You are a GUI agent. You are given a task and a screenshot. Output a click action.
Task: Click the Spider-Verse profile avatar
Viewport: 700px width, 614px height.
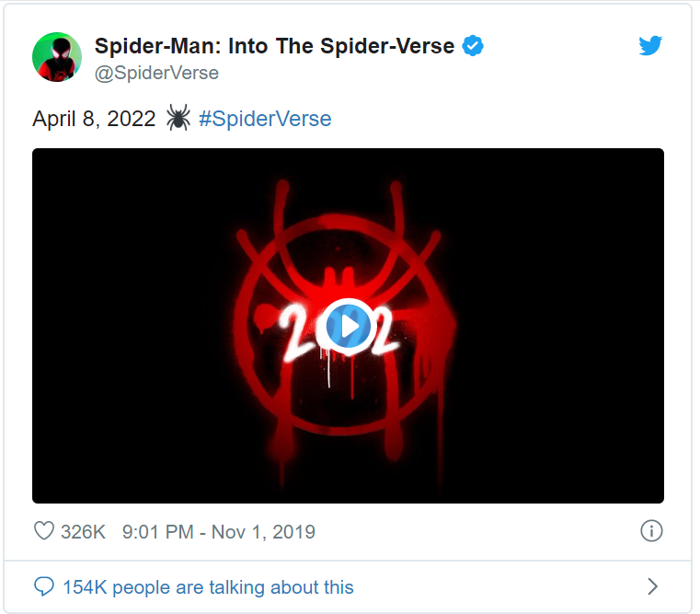57,57
